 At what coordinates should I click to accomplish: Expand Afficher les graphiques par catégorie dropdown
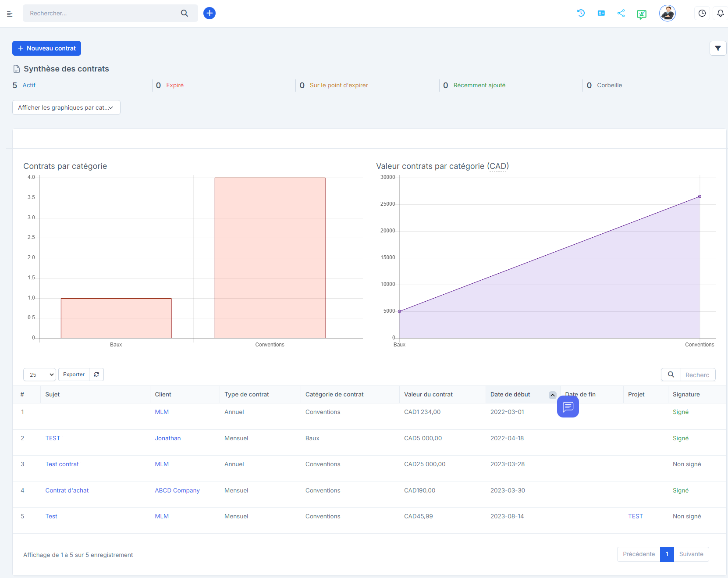[66, 107]
